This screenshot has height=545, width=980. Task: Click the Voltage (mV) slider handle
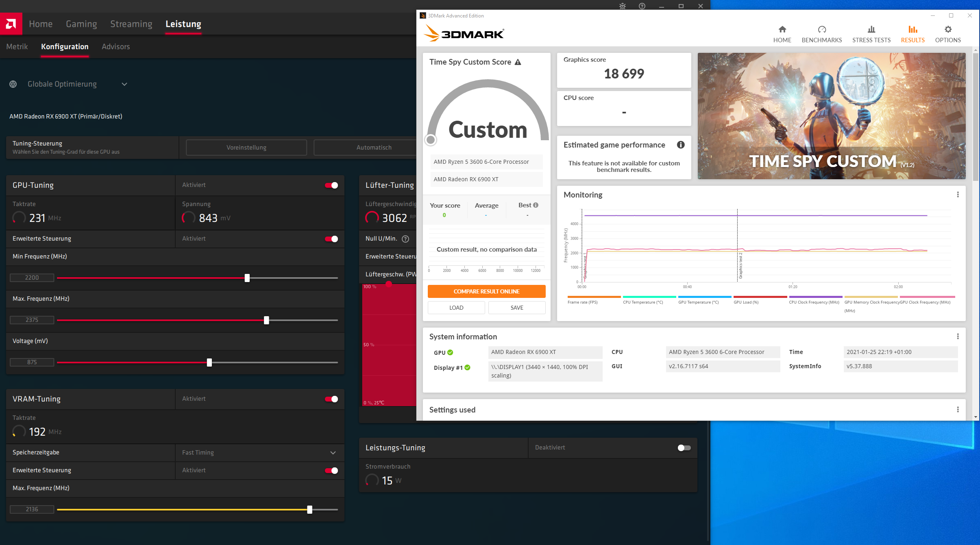209,363
